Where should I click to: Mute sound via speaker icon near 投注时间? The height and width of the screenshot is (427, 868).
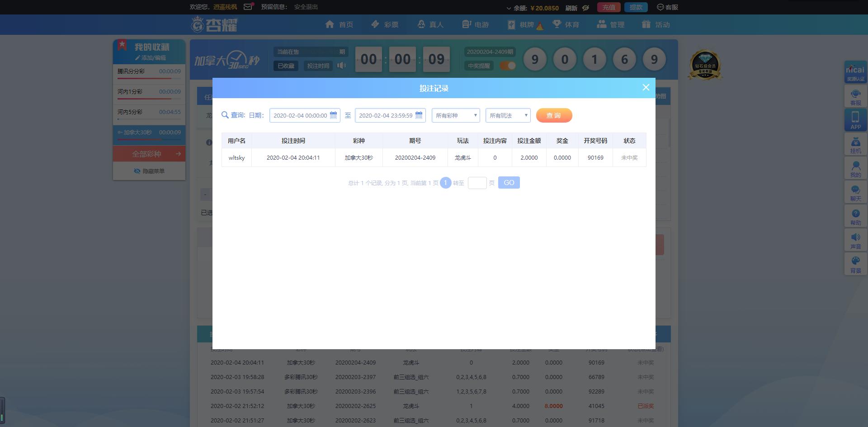click(341, 66)
